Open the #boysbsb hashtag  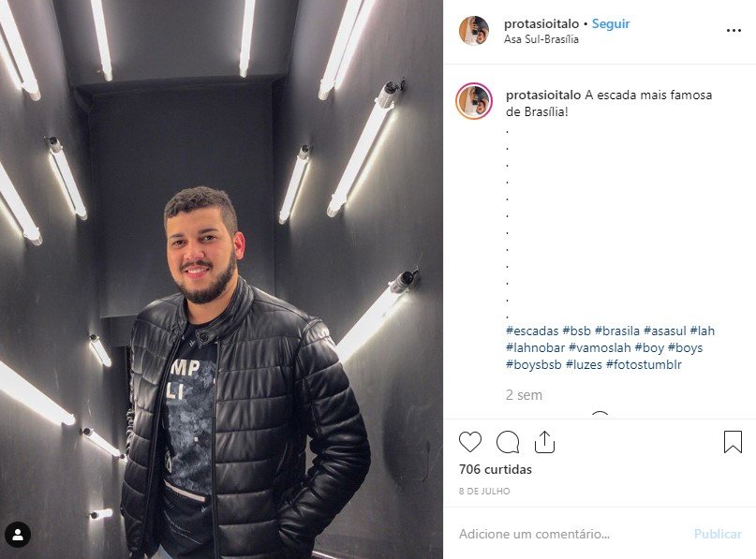pos(534,365)
